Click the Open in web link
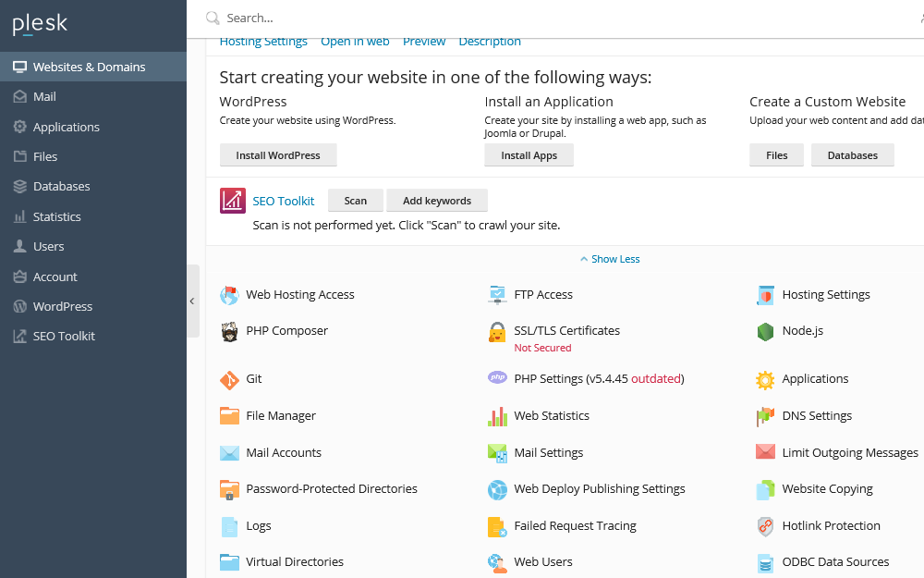Viewport: 924px width, 578px height. [355, 42]
